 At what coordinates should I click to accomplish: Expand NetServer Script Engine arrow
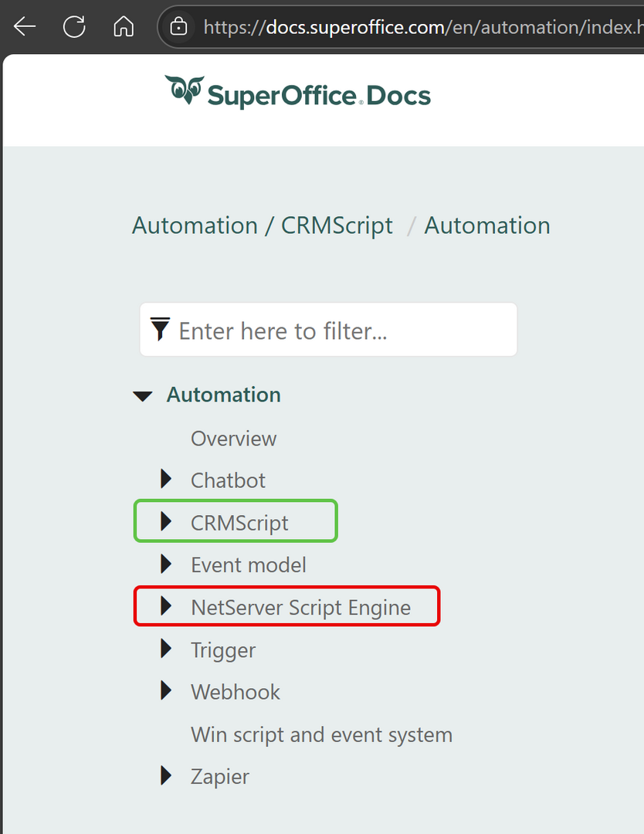coord(167,606)
